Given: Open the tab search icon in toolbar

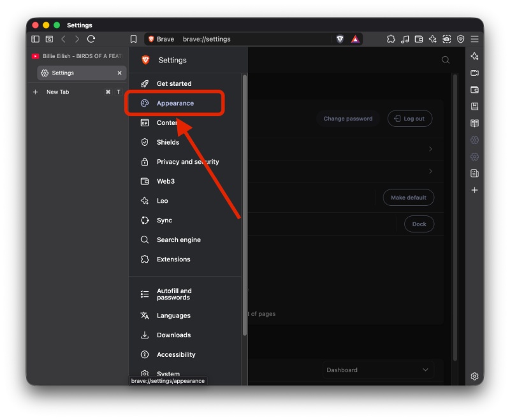Looking at the screenshot, I should [x=49, y=39].
